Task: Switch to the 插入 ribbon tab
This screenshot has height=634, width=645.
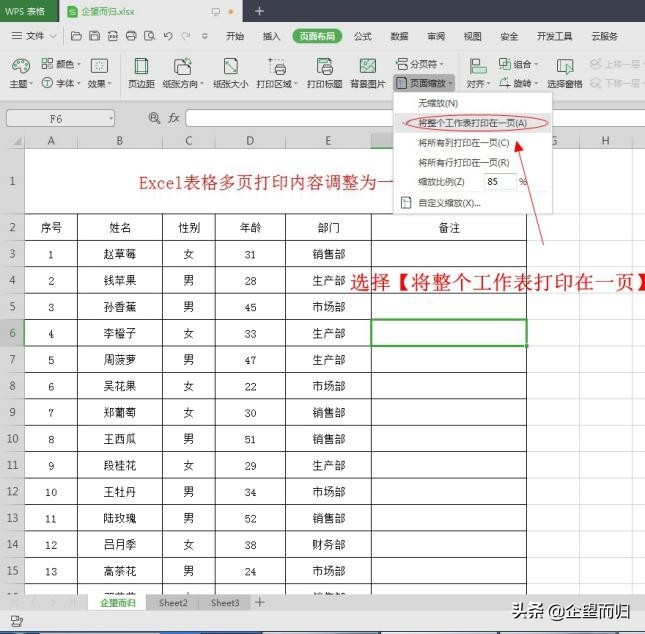Action: pos(271,36)
